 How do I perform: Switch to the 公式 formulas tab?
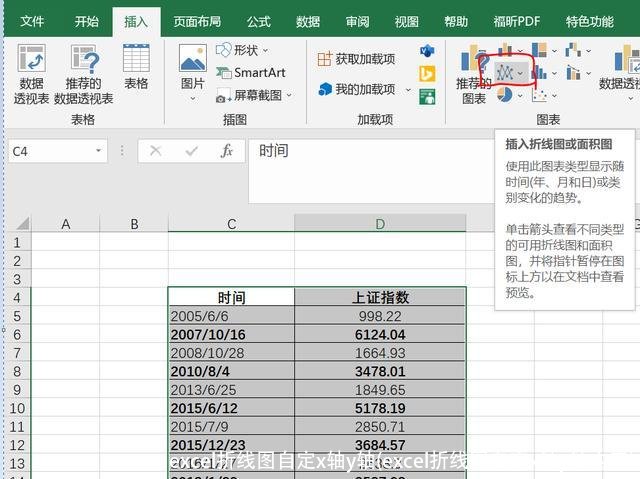click(259, 21)
